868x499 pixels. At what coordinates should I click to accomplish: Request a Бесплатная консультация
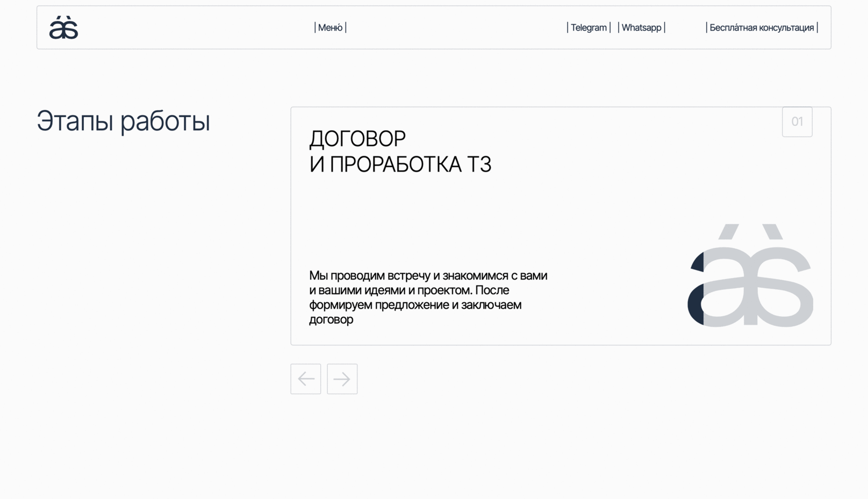[762, 28]
